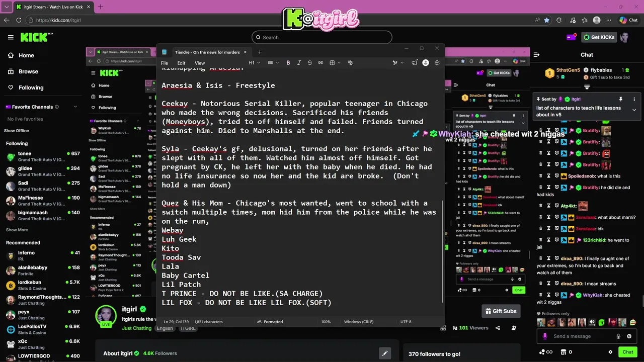Apply strikethrough formatting in Notepad

click(x=310, y=63)
